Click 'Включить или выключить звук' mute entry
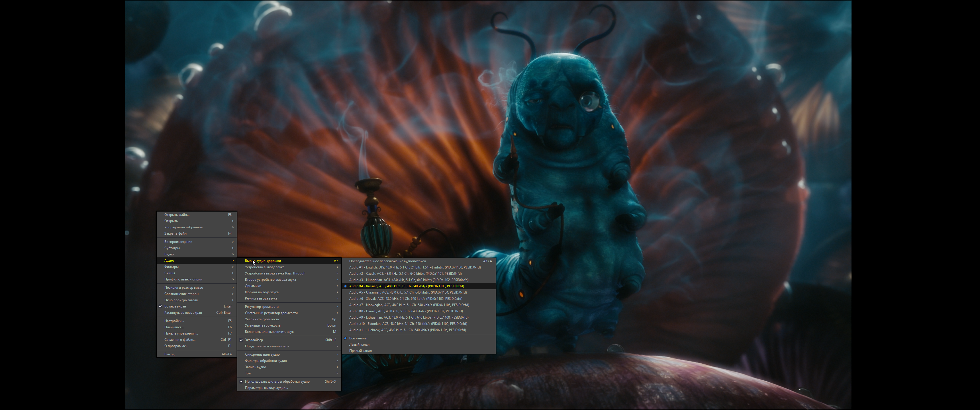 point(289,332)
